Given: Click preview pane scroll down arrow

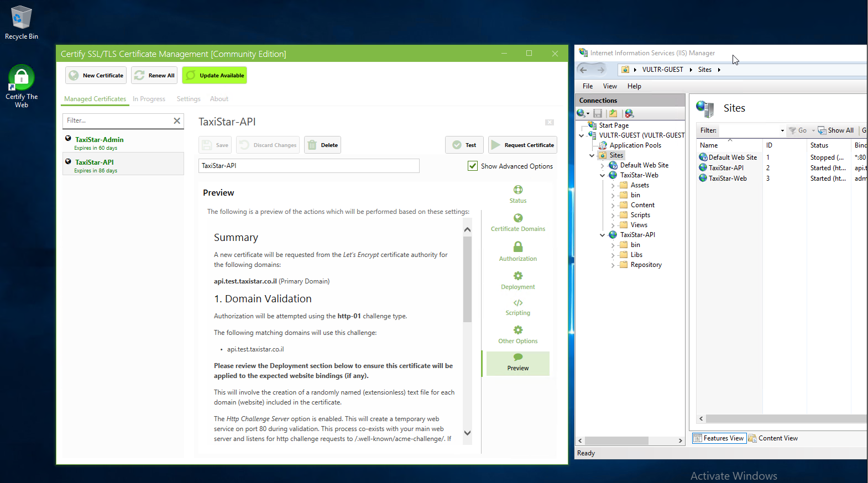Looking at the screenshot, I should 468,433.
